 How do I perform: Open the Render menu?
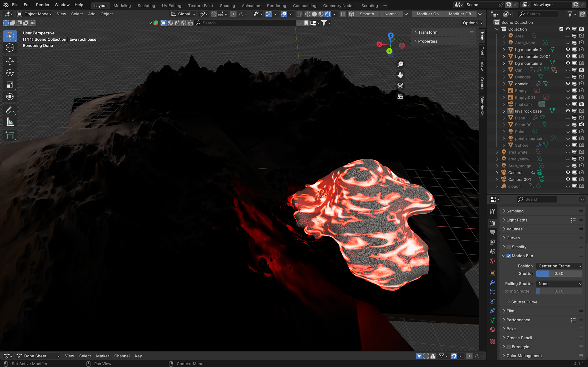43,5
